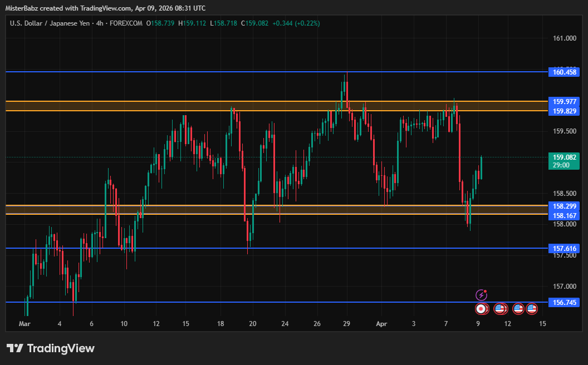Select the lower orange support zone rectangle
The height and width of the screenshot is (365, 588).
pyautogui.click(x=277, y=210)
